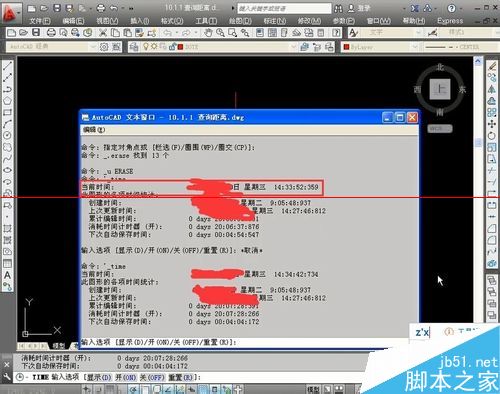Select the Mirror modify tool

tap(492, 89)
